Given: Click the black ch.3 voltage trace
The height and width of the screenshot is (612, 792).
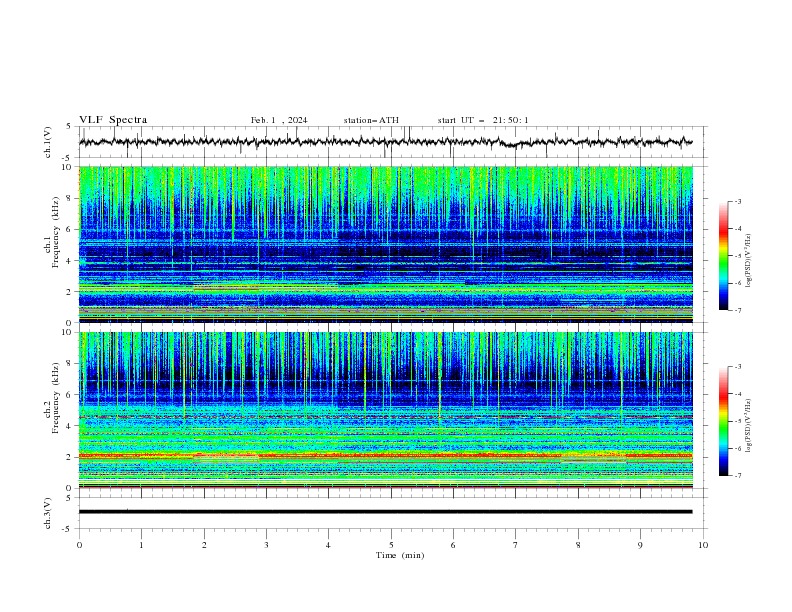Looking at the screenshot, I should pyautogui.click(x=385, y=512).
